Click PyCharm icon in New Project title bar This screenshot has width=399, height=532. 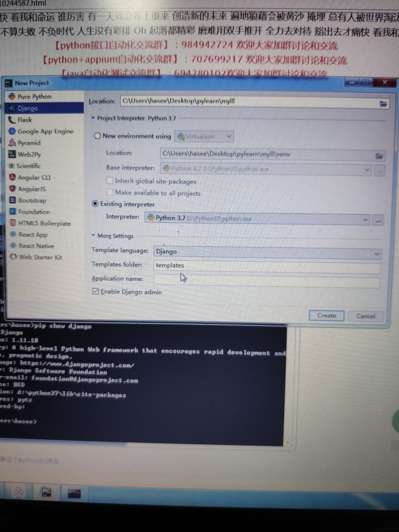click(9, 83)
